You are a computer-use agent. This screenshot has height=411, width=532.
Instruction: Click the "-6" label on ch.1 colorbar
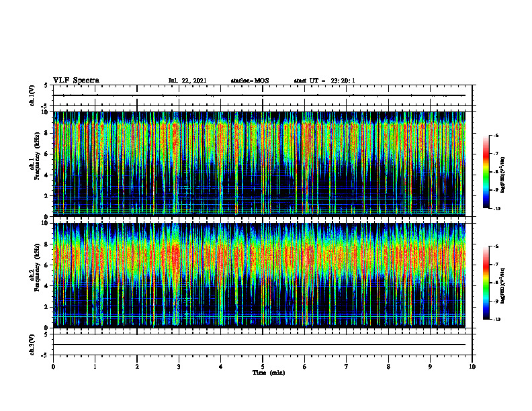tap(496, 136)
